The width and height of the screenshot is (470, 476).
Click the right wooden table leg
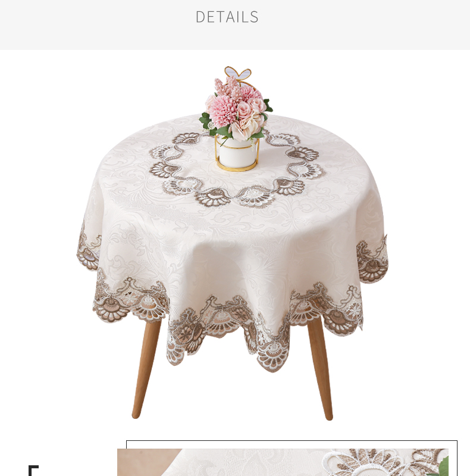[320, 368]
